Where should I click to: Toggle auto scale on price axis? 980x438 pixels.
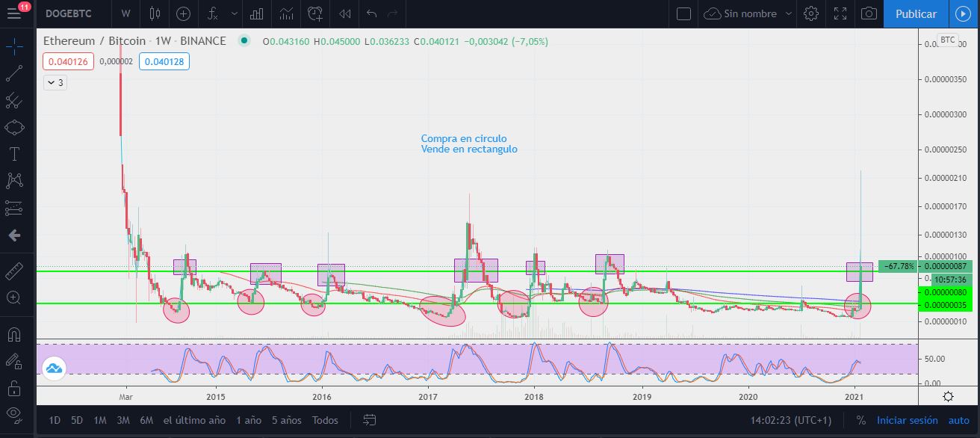tap(959, 420)
